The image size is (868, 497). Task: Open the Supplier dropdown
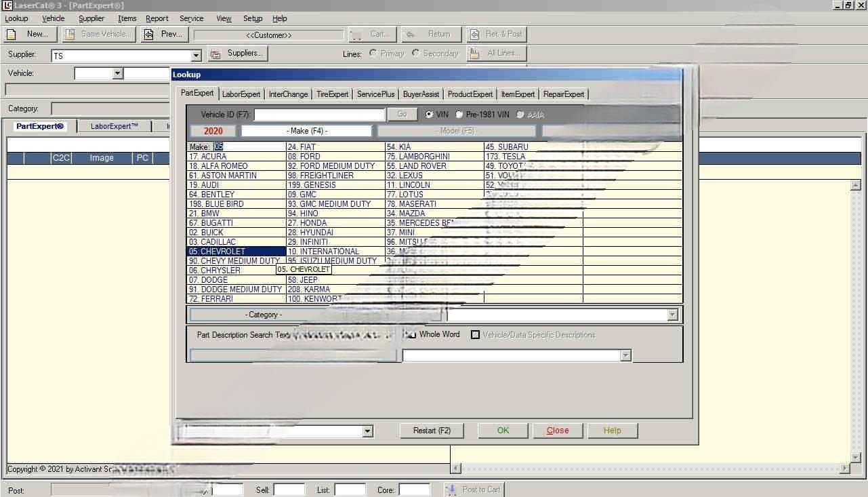(x=197, y=56)
